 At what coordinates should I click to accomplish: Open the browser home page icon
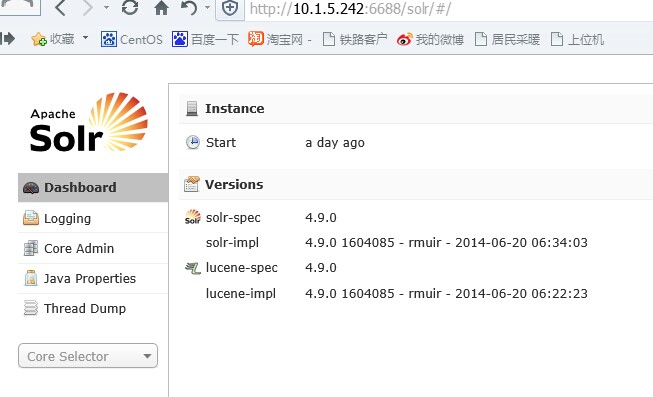point(161,8)
